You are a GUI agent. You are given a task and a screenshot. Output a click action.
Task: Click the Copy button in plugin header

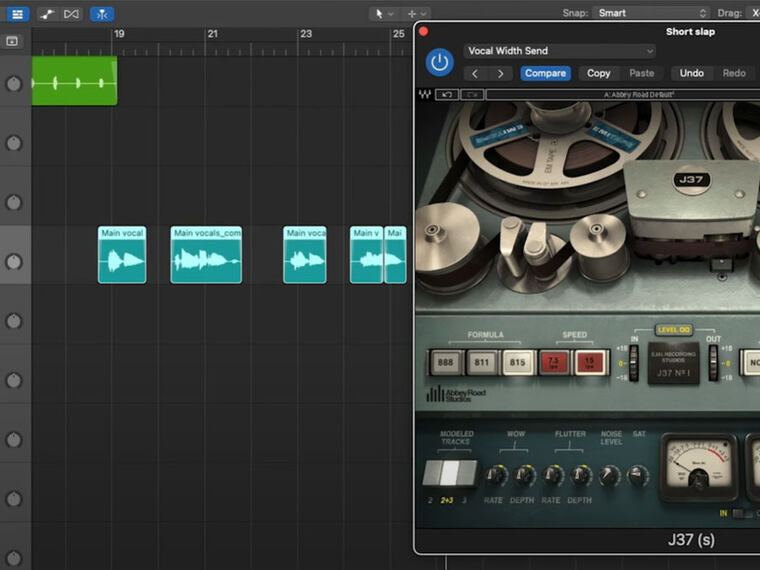click(598, 73)
